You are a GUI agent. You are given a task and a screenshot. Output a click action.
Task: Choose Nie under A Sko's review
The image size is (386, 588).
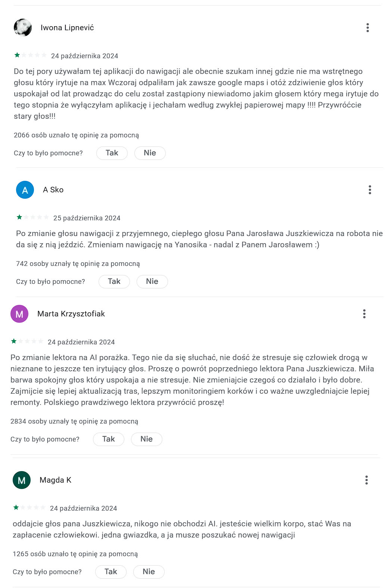152,281
